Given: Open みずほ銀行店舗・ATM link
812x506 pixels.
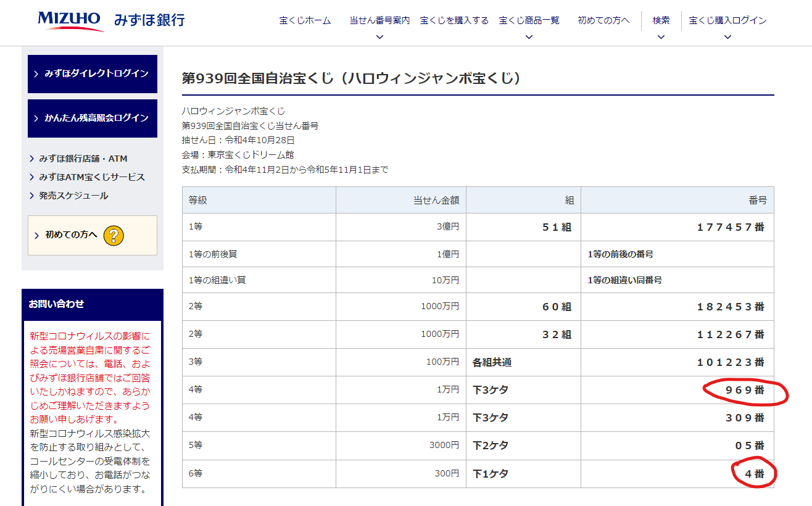Looking at the screenshot, I should click(x=83, y=159).
